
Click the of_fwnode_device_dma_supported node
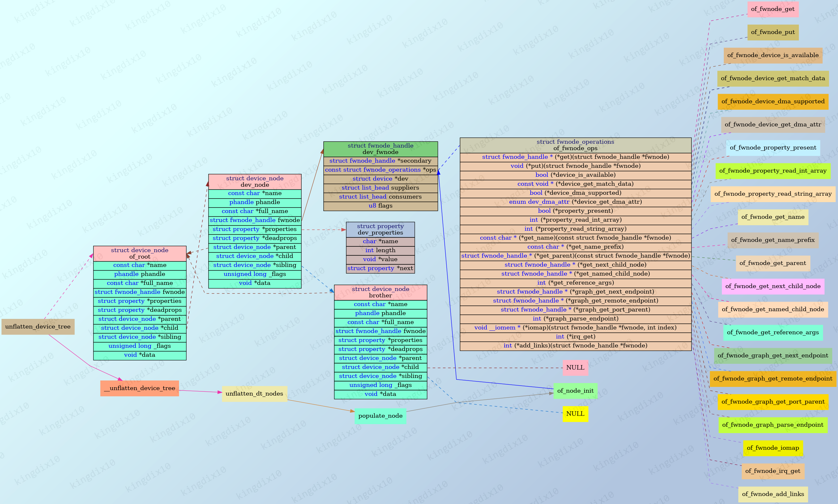tap(773, 102)
